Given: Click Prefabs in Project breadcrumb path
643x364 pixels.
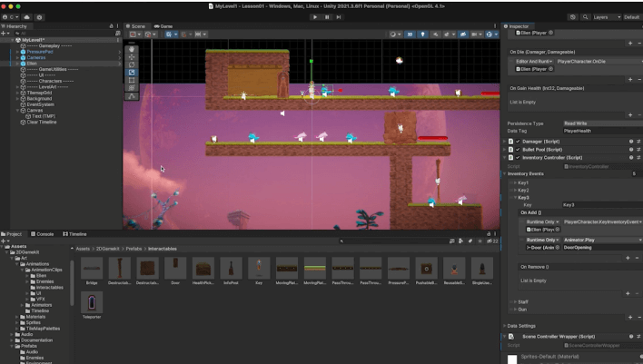Looking at the screenshot, I should coord(134,249).
